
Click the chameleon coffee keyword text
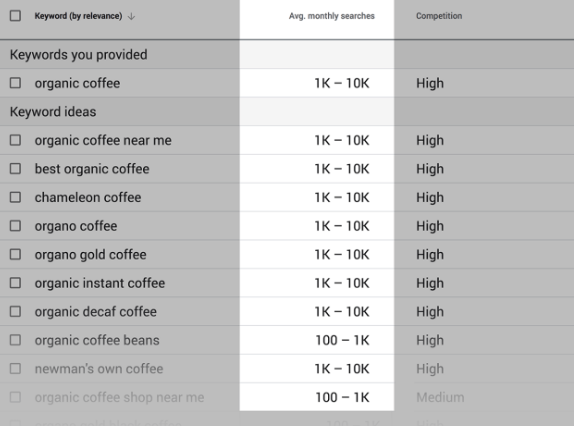tap(88, 198)
